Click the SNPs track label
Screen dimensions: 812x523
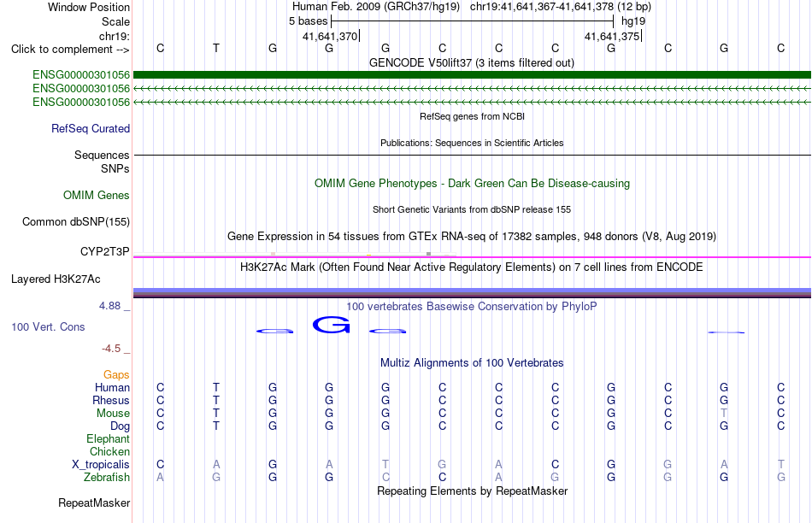pyautogui.click(x=115, y=169)
